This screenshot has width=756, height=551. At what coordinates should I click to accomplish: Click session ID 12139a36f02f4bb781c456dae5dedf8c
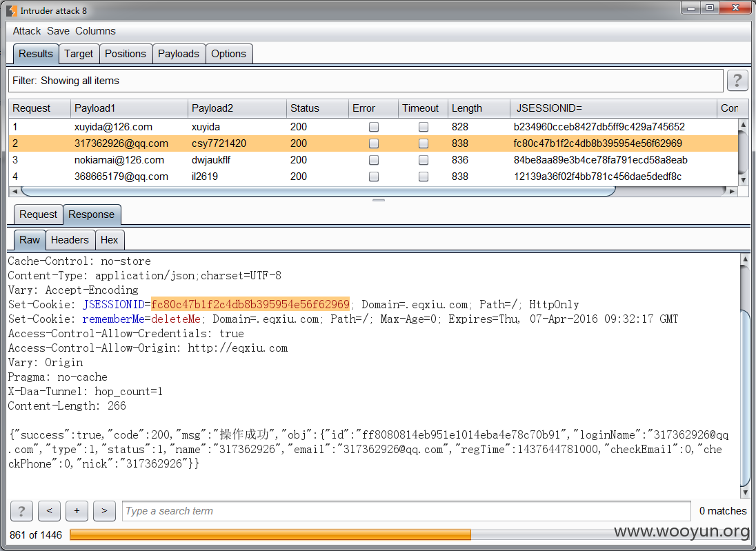pyautogui.click(x=597, y=177)
